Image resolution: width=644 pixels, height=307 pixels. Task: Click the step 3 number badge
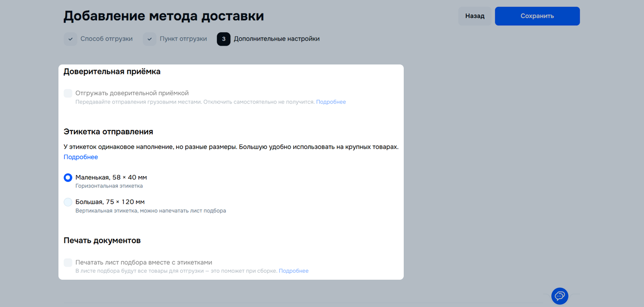click(223, 39)
